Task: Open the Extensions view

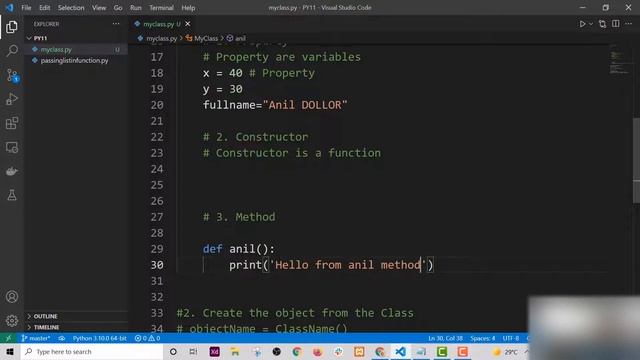Action: click(12, 123)
